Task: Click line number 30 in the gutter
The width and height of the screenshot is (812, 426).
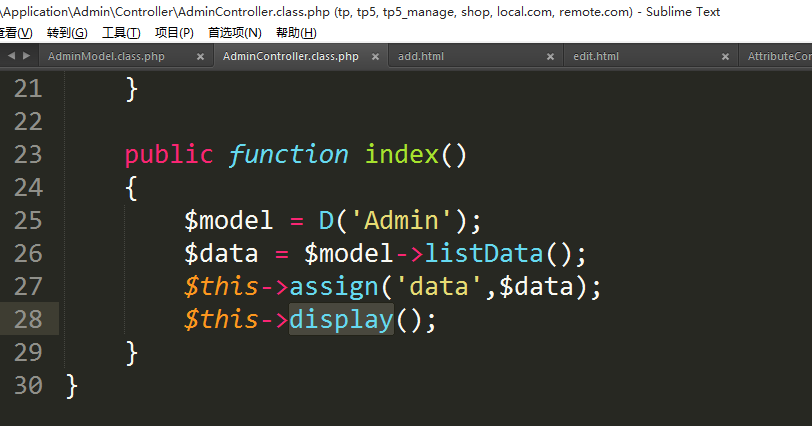Action: click(28, 385)
